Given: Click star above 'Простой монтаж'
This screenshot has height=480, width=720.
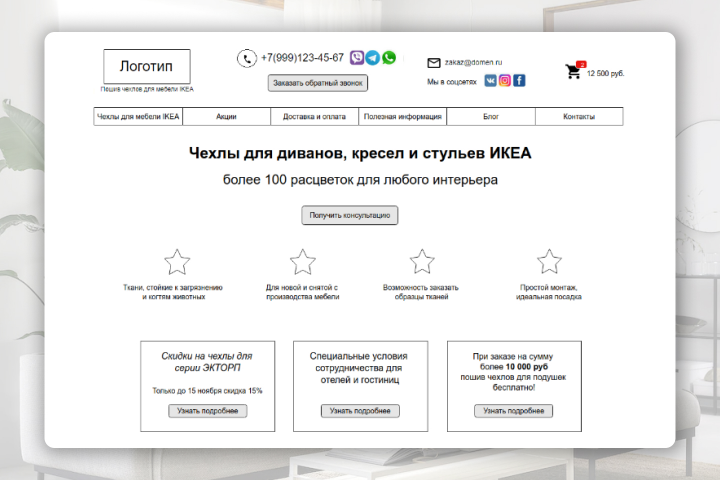Looking at the screenshot, I should coord(549,261).
